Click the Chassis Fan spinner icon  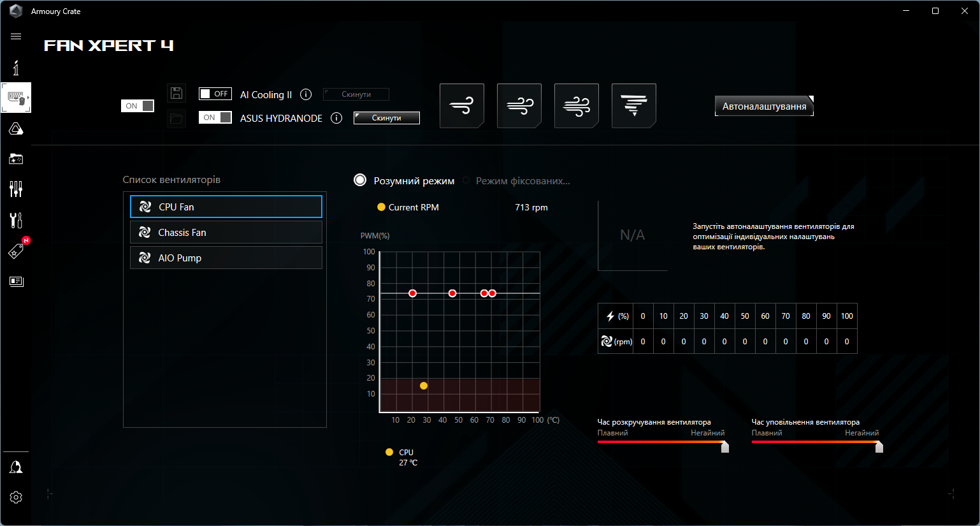pos(145,232)
